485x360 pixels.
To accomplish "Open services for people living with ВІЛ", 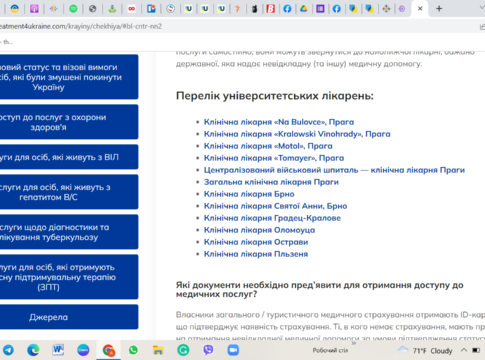I will click(x=69, y=157).
